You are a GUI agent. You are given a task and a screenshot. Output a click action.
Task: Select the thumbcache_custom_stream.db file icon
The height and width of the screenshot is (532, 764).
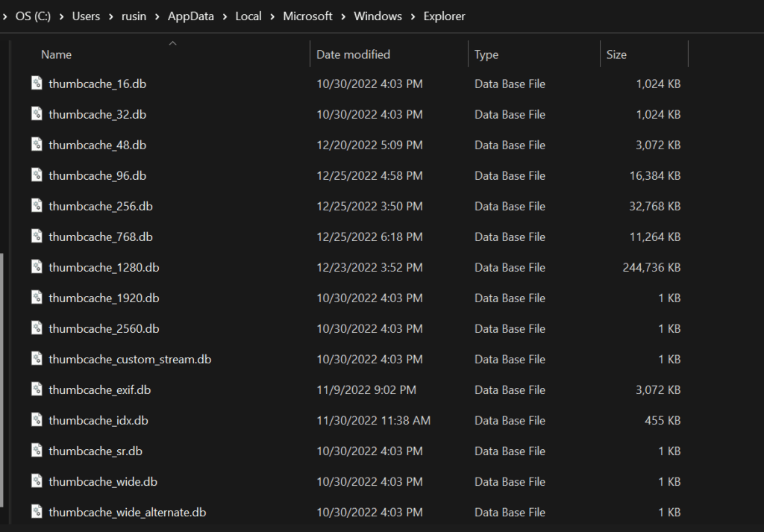tap(37, 359)
